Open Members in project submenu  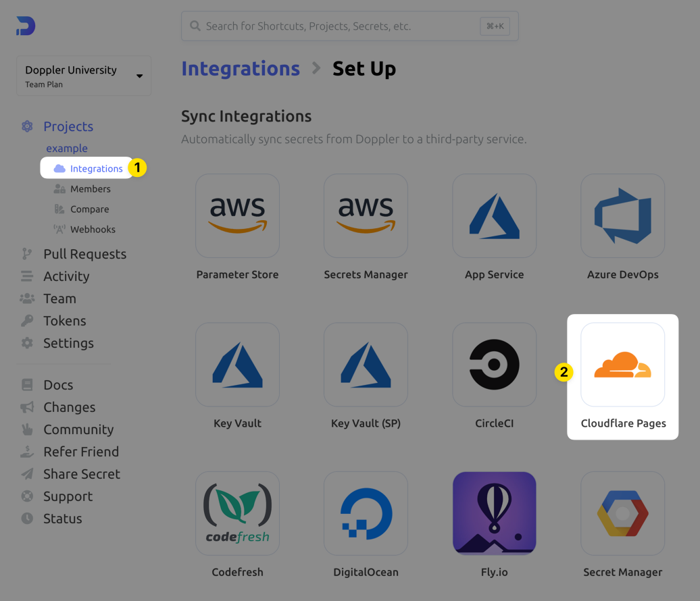(90, 188)
